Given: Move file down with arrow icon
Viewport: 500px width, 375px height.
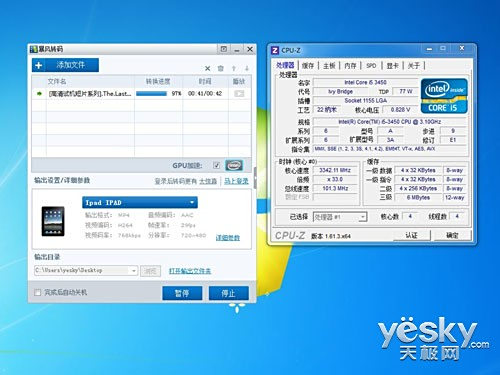Looking at the screenshot, I should tap(247, 68).
